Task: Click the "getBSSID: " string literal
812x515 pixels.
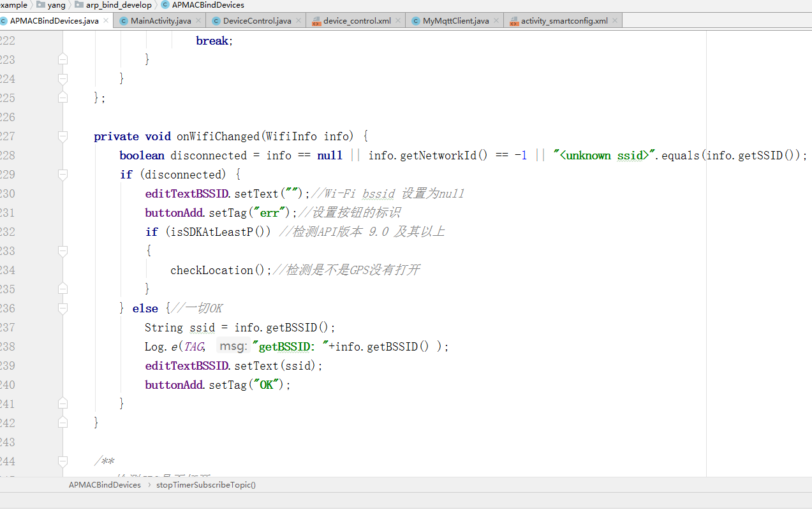Action: click(x=290, y=347)
